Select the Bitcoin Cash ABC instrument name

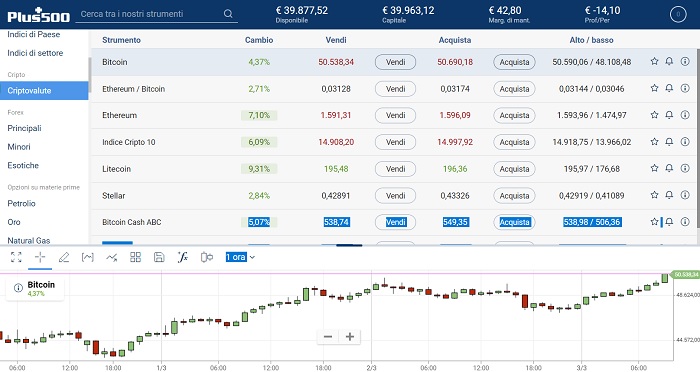coord(132,222)
